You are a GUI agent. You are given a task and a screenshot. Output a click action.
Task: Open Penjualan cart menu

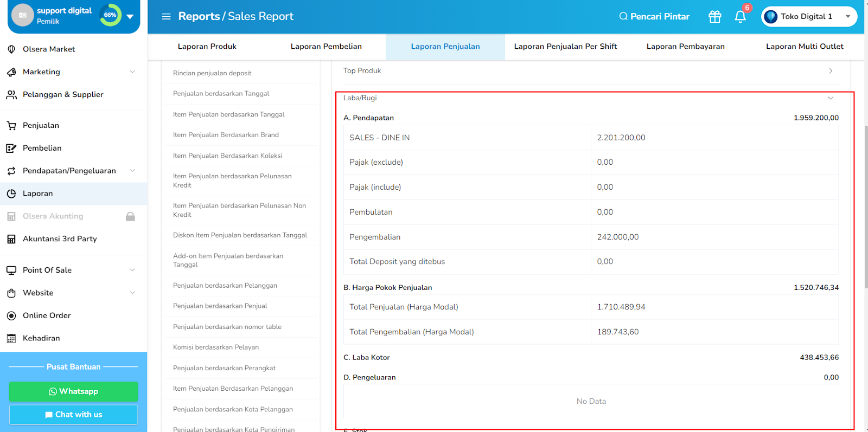tap(41, 125)
